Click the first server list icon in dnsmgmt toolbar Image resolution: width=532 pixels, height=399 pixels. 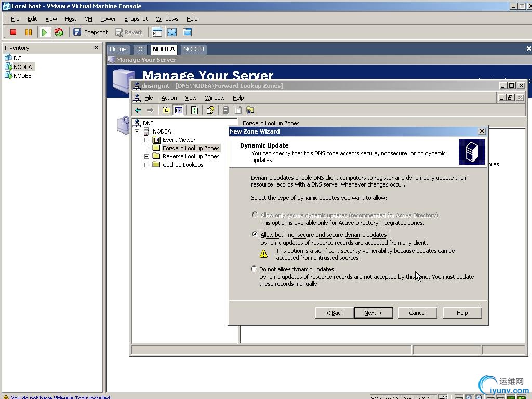(x=226, y=110)
